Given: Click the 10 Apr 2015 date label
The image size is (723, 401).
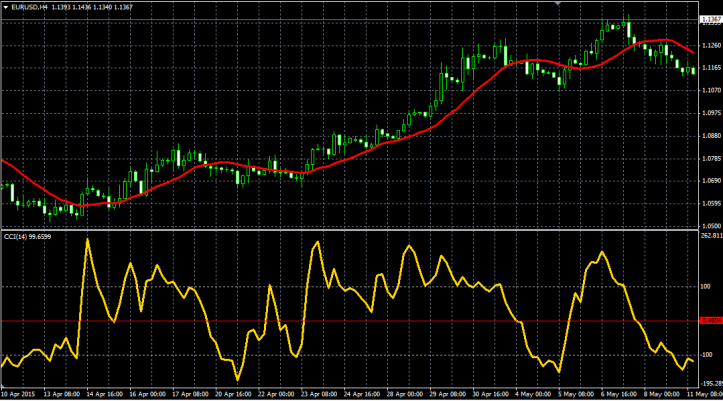Looking at the screenshot, I should pos(20,395).
